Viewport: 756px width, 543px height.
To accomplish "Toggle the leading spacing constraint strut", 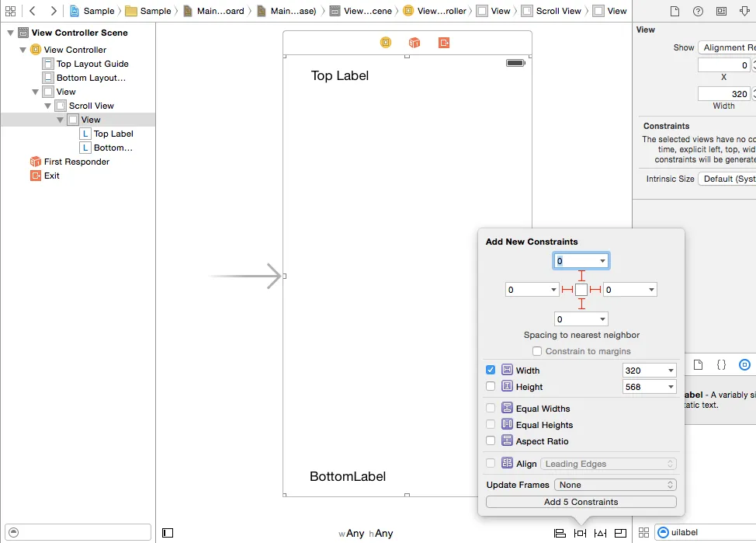I will [567, 290].
